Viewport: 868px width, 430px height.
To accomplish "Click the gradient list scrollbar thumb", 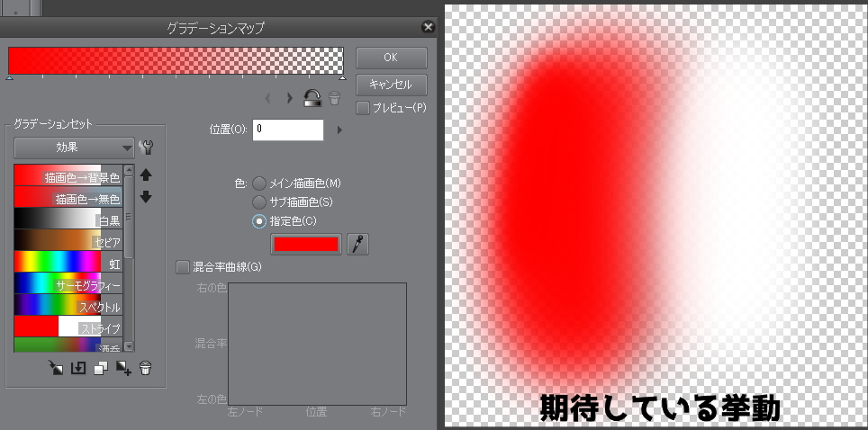I will pos(129,217).
